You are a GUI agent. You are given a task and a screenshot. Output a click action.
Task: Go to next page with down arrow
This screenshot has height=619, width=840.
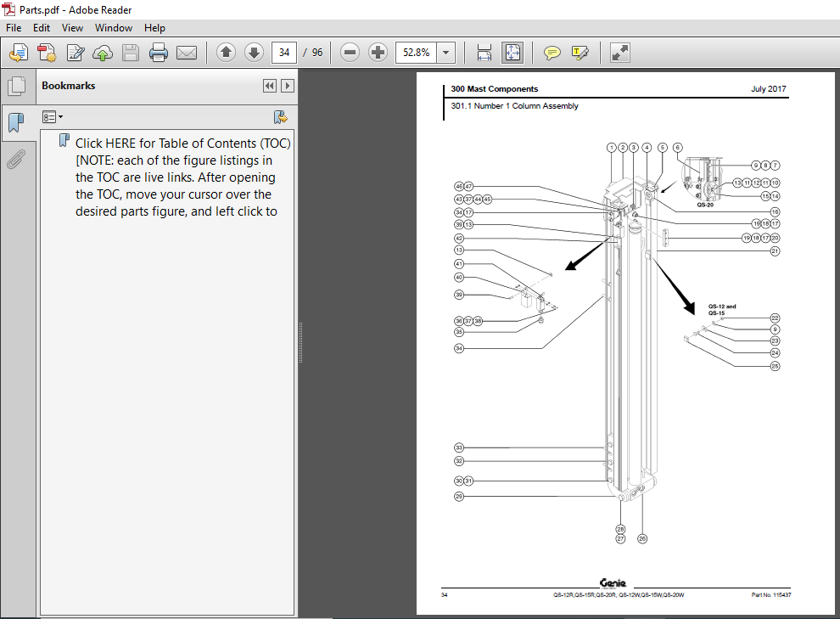tap(254, 53)
